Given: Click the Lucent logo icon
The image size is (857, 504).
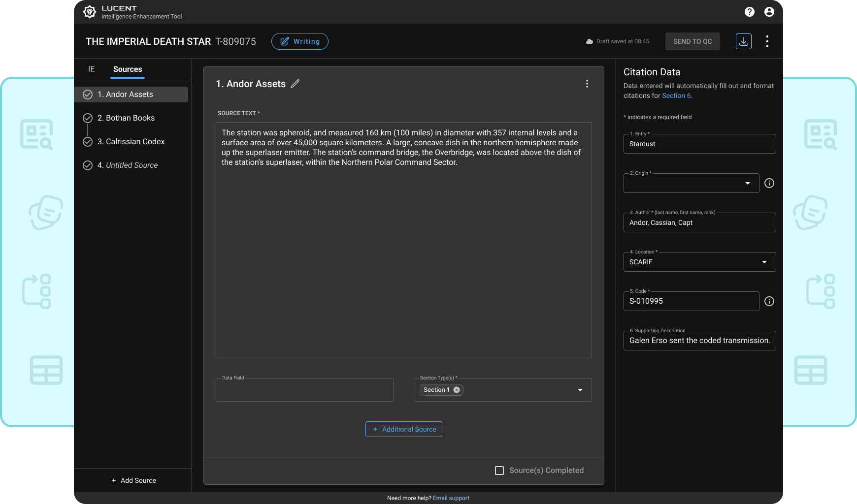Looking at the screenshot, I should [x=90, y=12].
